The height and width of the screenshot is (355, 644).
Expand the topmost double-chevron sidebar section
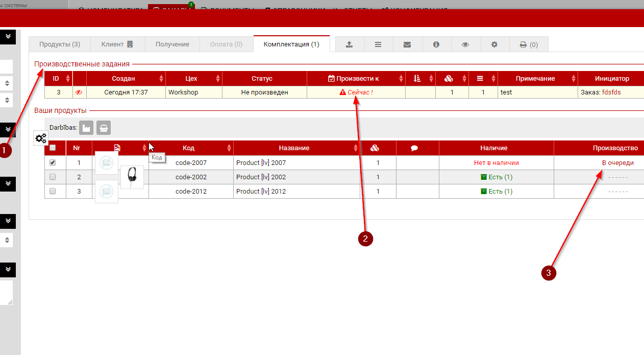[8, 37]
